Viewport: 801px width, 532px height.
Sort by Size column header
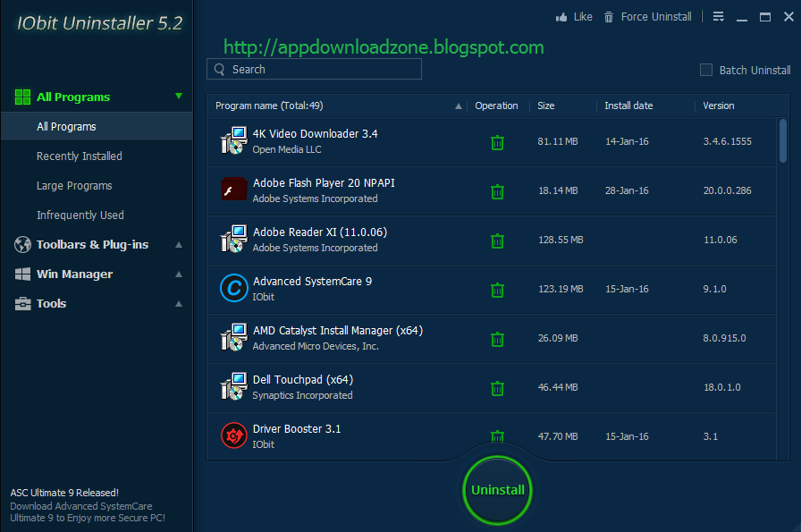tap(545, 106)
